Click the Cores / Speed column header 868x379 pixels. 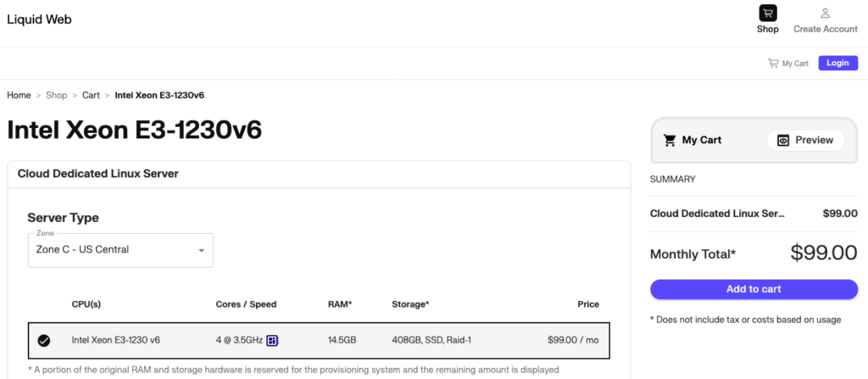click(246, 304)
